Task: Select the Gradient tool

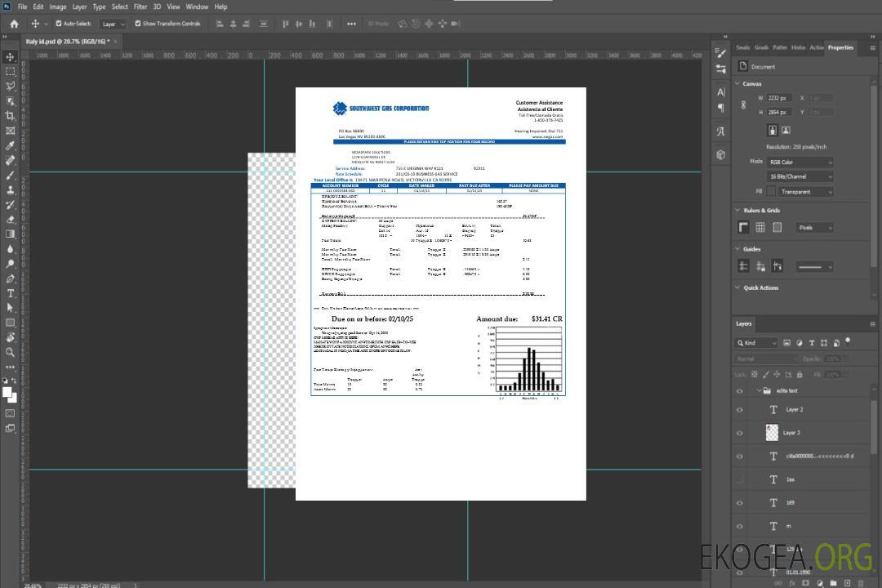Action: click(10, 234)
